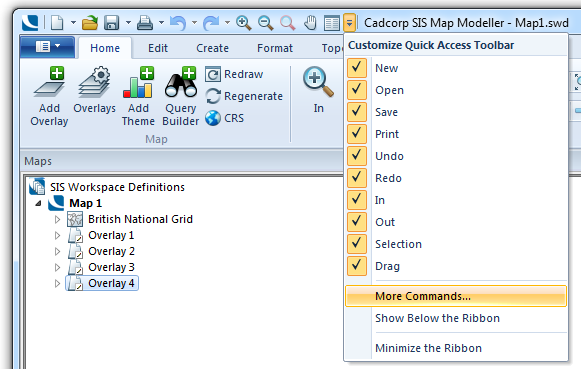Expand the Overlay 1 node
581x369 pixels.
[x=57, y=235]
